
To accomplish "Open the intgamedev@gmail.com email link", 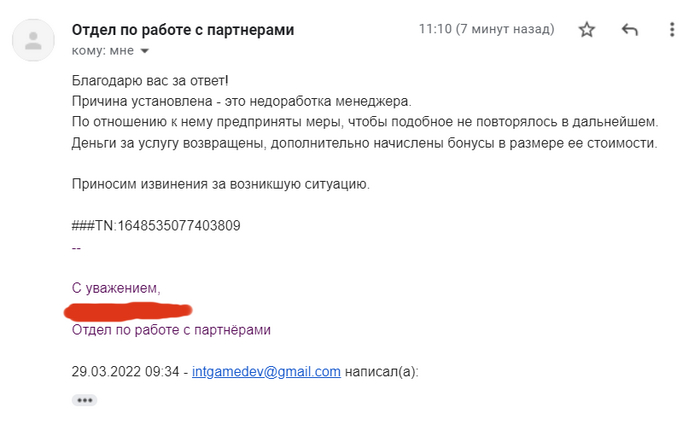I will (266, 371).
